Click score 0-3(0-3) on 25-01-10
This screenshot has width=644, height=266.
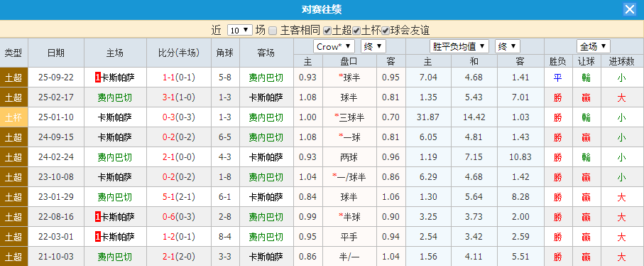tap(179, 117)
